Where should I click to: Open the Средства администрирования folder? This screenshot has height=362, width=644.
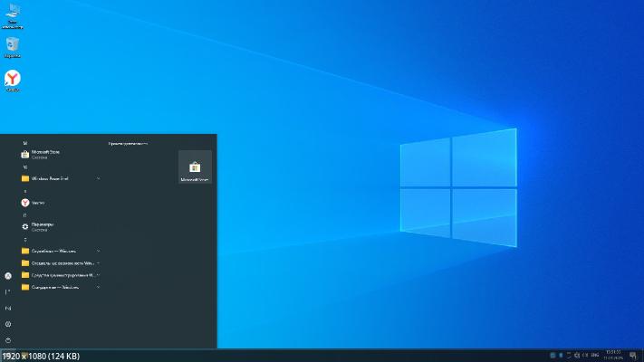pyautogui.click(x=61, y=275)
